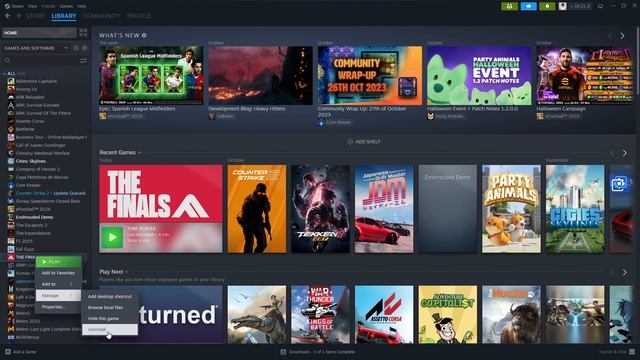Switch to the Community tab
This screenshot has height=360, width=640.
point(102,16)
